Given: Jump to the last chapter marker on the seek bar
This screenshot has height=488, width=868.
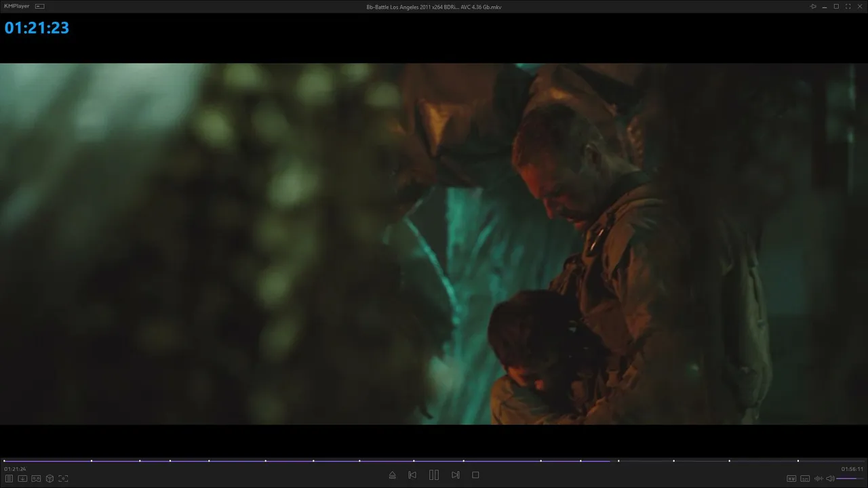Looking at the screenshot, I should (798, 461).
